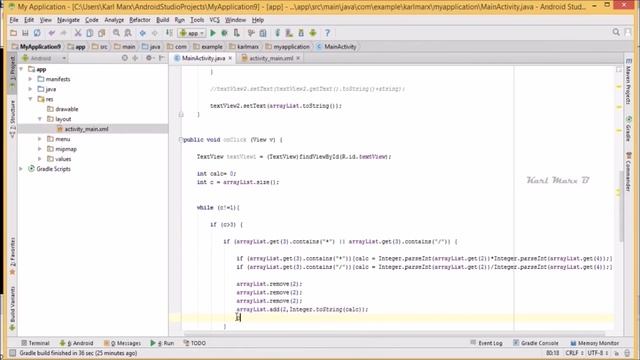Viewport: 640px width, 360px height.
Task: Collapse the app module tree node
Action: point(21,69)
